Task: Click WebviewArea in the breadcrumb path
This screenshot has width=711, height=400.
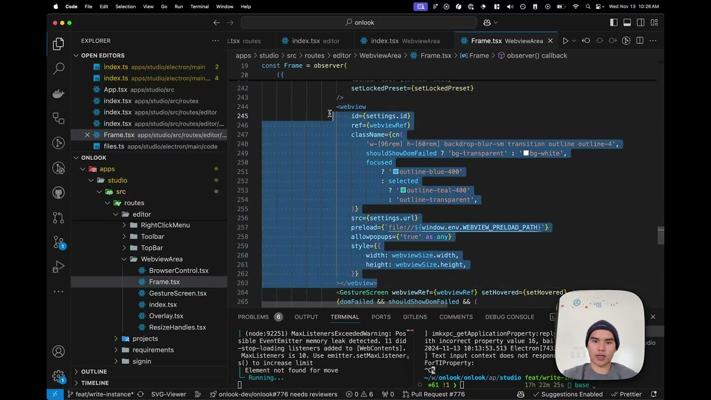Action: 380,55
